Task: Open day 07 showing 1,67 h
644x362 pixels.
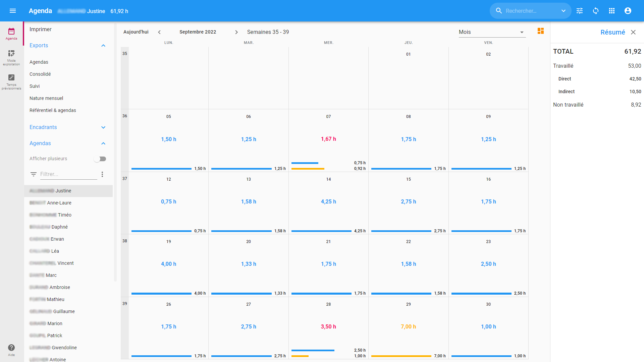Action: pyautogui.click(x=328, y=140)
